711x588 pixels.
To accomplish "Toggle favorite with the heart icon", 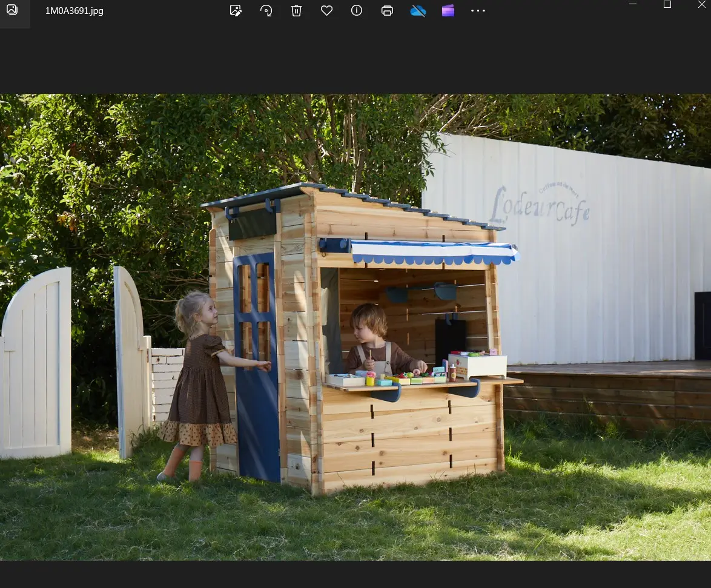I will pyautogui.click(x=326, y=10).
